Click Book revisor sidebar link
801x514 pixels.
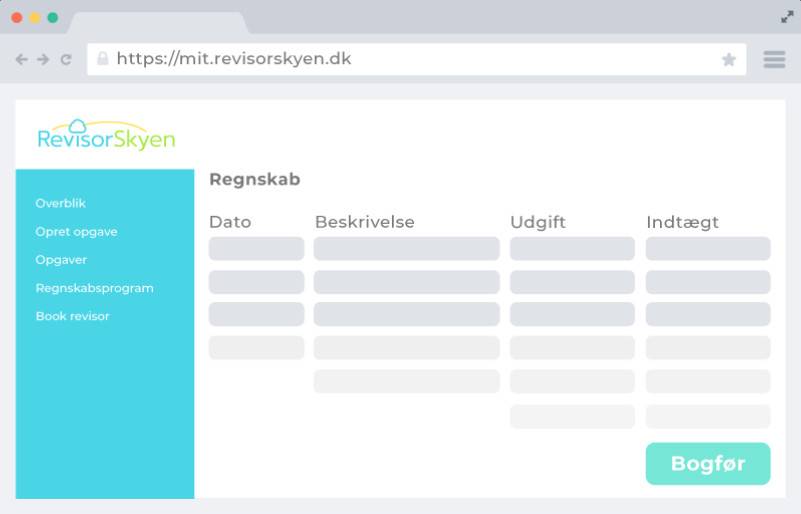coord(72,316)
